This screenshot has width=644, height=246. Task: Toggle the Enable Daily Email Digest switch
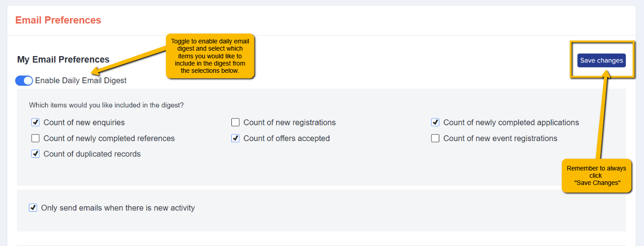pyautogui.click(x=24, y=80)
